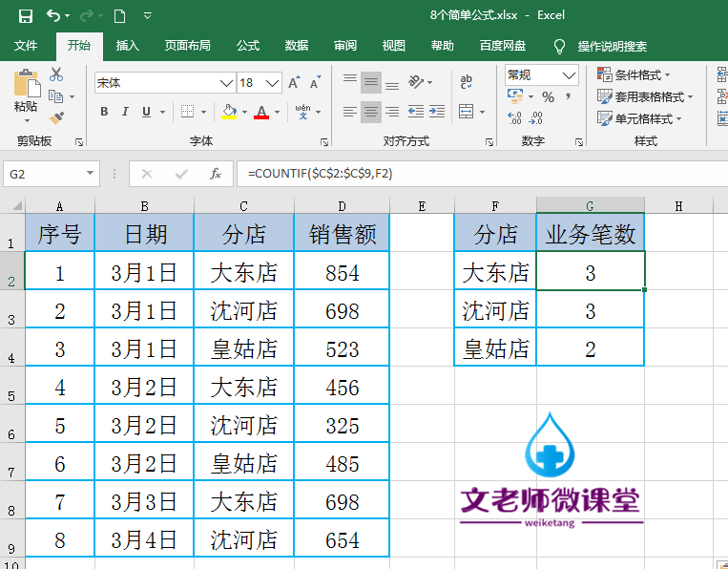Toggle Italic formatting

pyautogui.click(x=125, y=112)
